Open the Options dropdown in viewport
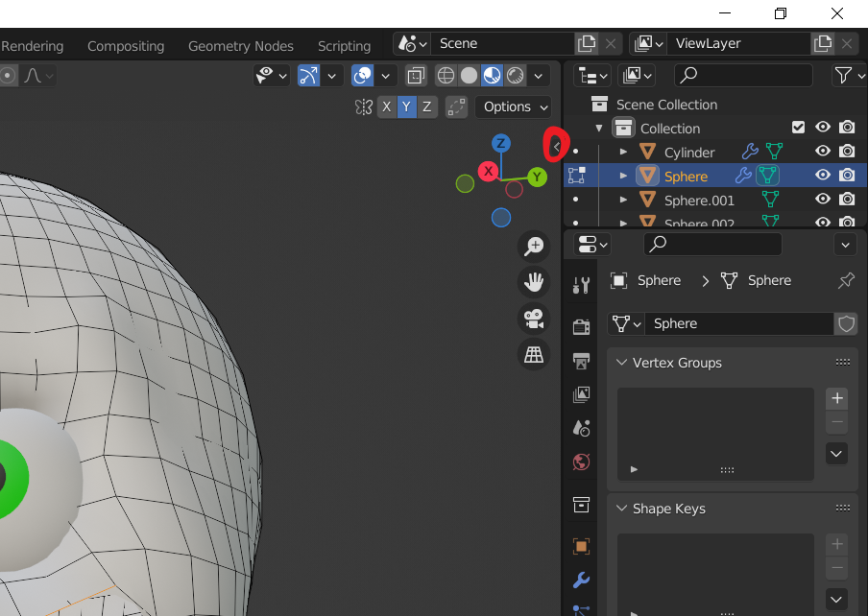The height and width of the screenshot is (616, 868). point(514,107)
